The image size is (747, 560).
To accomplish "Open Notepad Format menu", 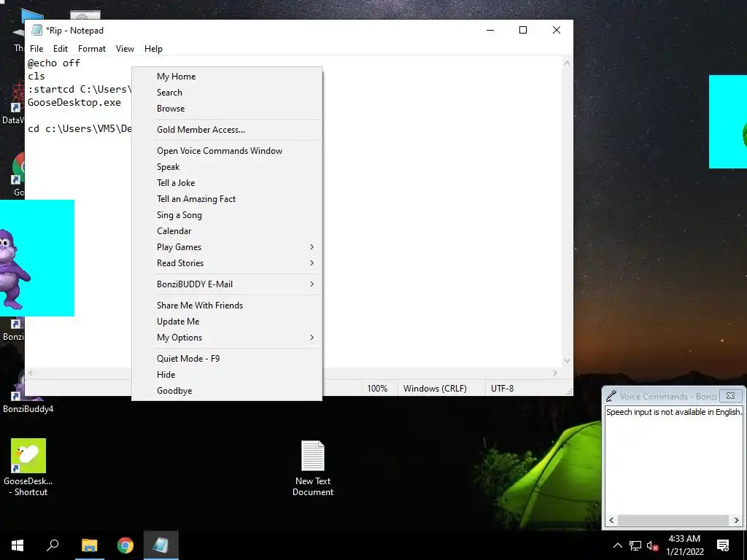I will coord(92,49).
